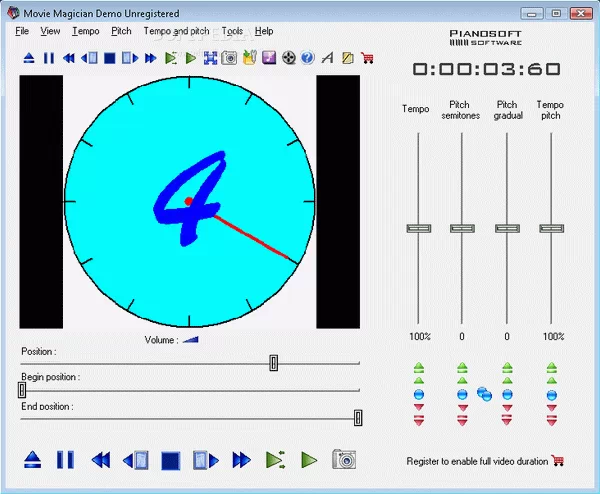Open the Pitch menu
Screen dimensions: 600x494
click(x=121, y=32)
